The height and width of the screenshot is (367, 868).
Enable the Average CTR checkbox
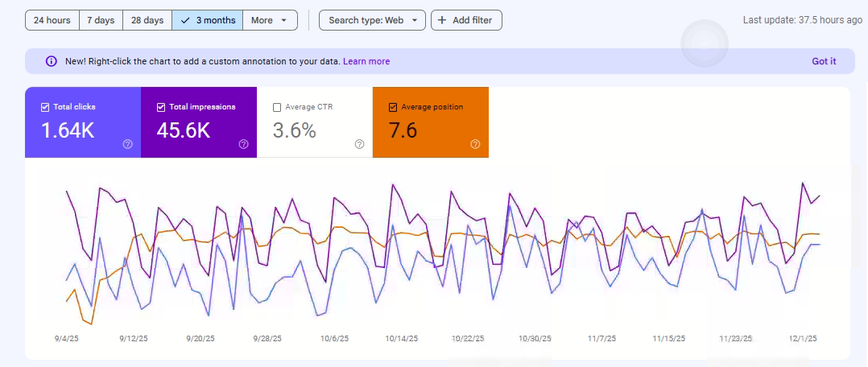click(x=277, y=107)
